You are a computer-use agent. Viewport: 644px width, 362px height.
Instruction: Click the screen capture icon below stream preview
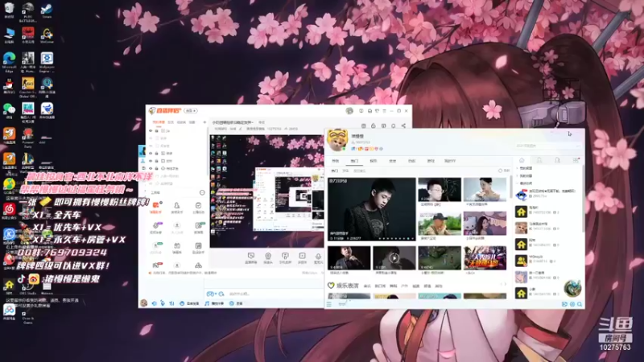click(251, 257)
